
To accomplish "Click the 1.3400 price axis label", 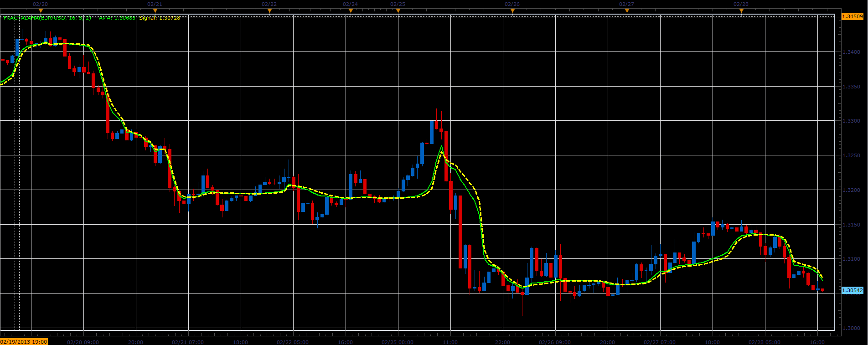I will pyautogui.click(x=852, y=52).
